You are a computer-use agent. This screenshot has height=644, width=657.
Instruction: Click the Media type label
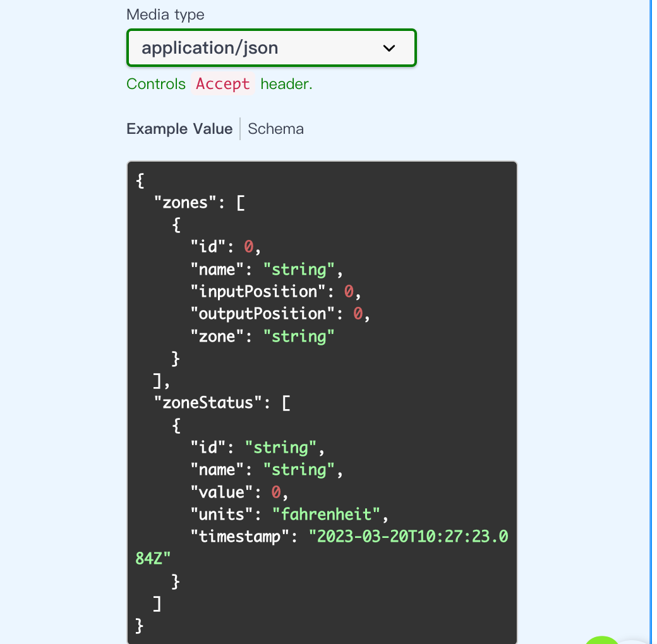(166, 15)
